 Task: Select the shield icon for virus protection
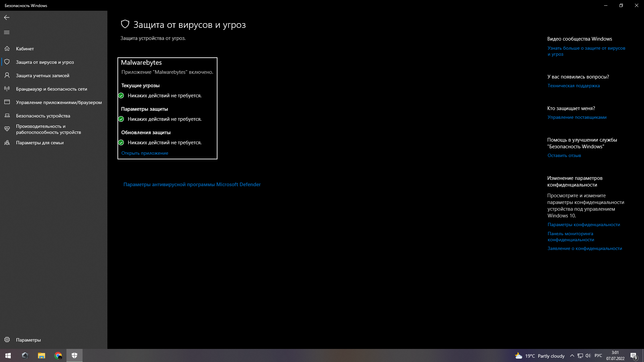tap(7, 62)
